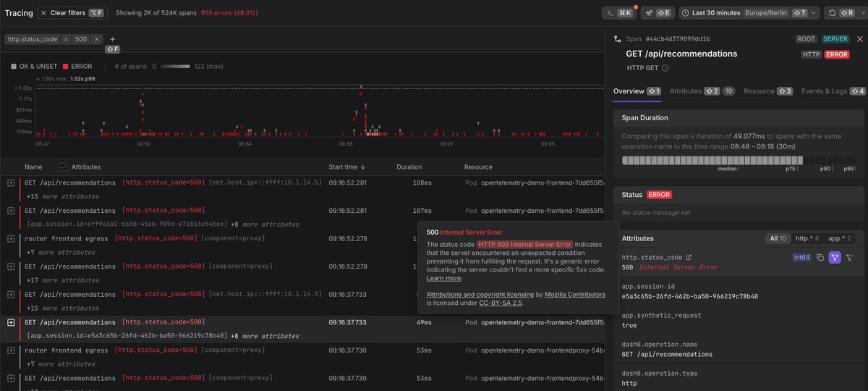868x391 pixels.
Task: Click the span duration percentile bar
Action: pos(738,160)
